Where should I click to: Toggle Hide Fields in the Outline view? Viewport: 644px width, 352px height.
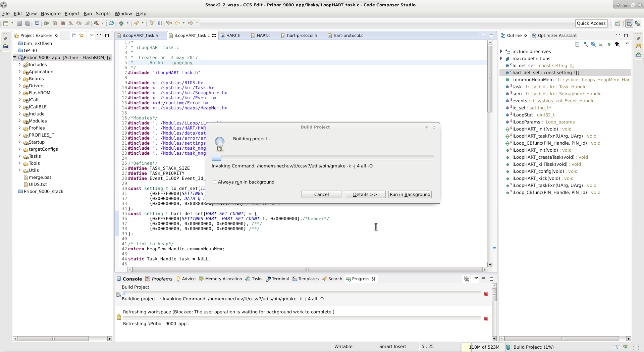594,44
